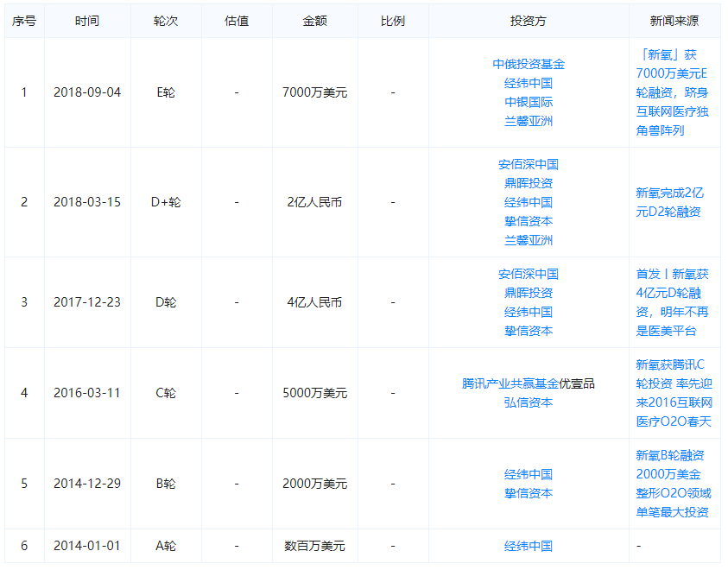Click the 轮次 column header
Viewport: 728px width, 570px height.
(166, 21)
